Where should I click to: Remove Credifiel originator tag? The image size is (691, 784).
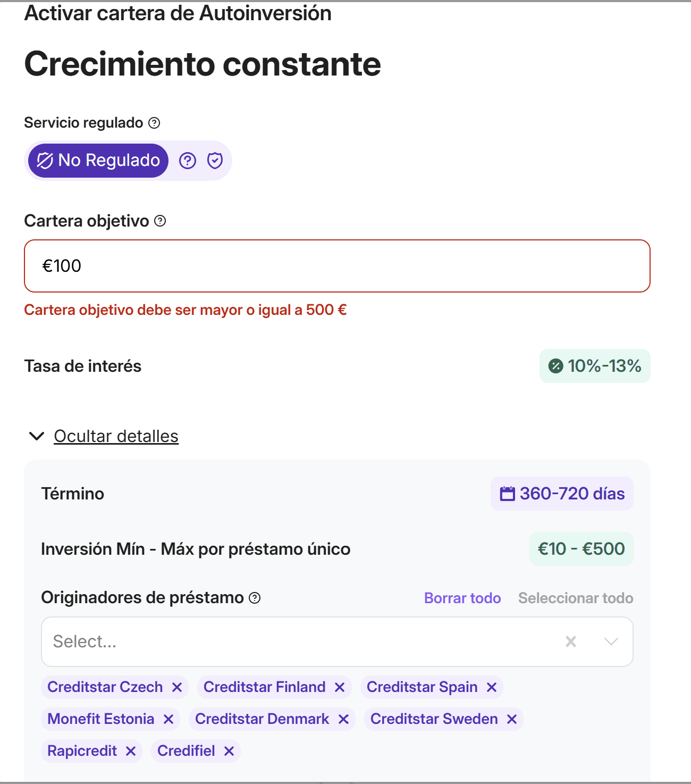click(229, 751)
